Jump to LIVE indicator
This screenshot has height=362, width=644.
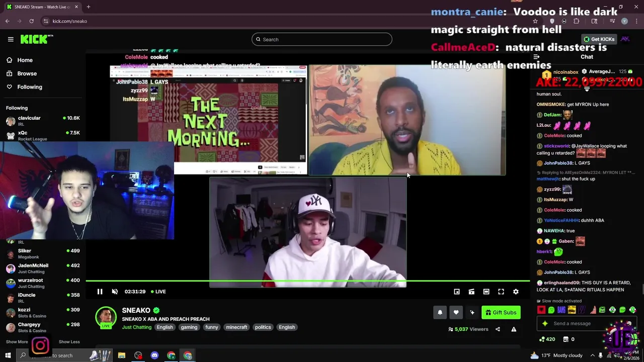pyautogui.click(x=157, y=292)
